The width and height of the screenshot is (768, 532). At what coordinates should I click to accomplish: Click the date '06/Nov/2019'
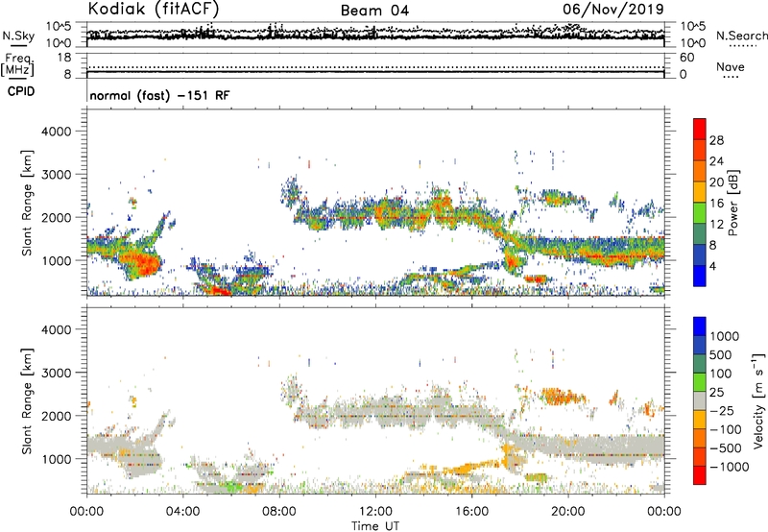pos(613,10)
